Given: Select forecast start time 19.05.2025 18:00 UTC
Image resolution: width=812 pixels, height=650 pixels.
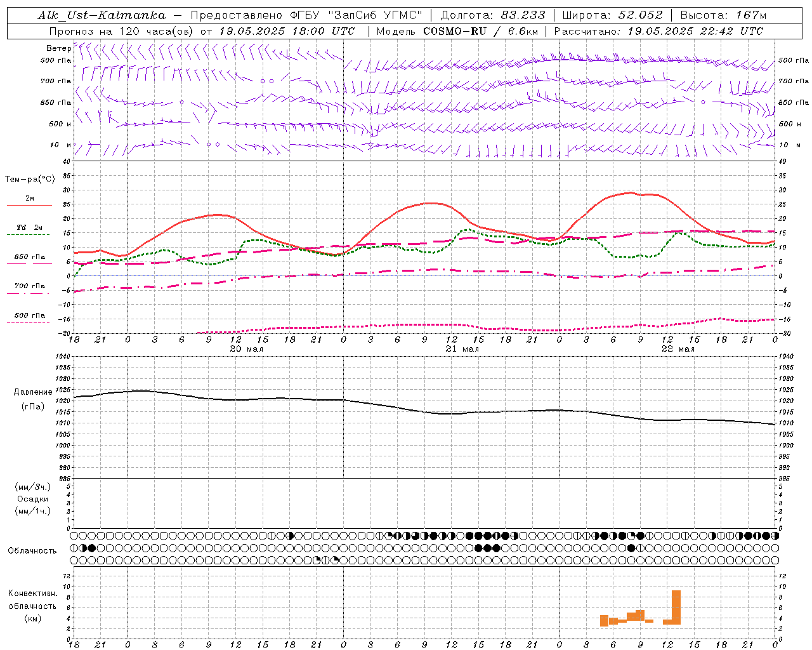Looking at the screenshot, I should pos(287,31).
